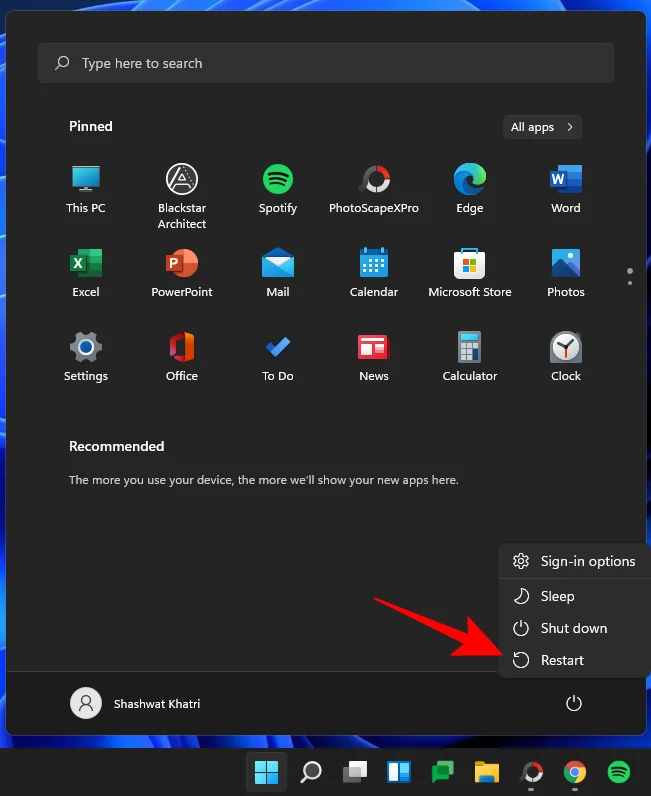Open Spotify from the Pinned section
Screen dimensions: 651x796
coord(278,189)
